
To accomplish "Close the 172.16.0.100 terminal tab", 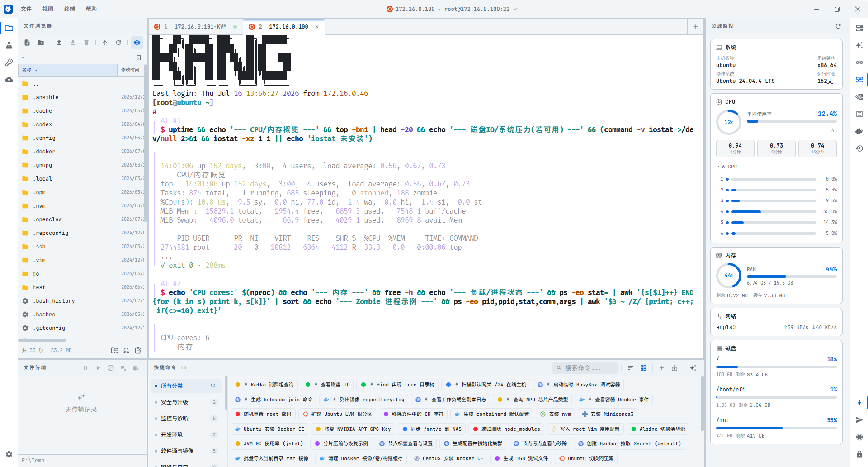I will coord(317,27).
